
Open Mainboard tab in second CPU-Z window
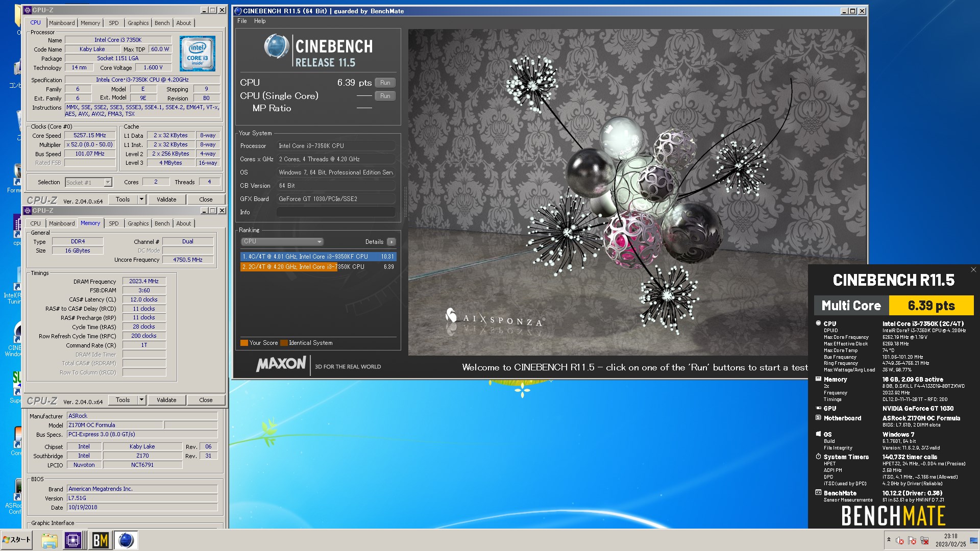tap(62, 223)
